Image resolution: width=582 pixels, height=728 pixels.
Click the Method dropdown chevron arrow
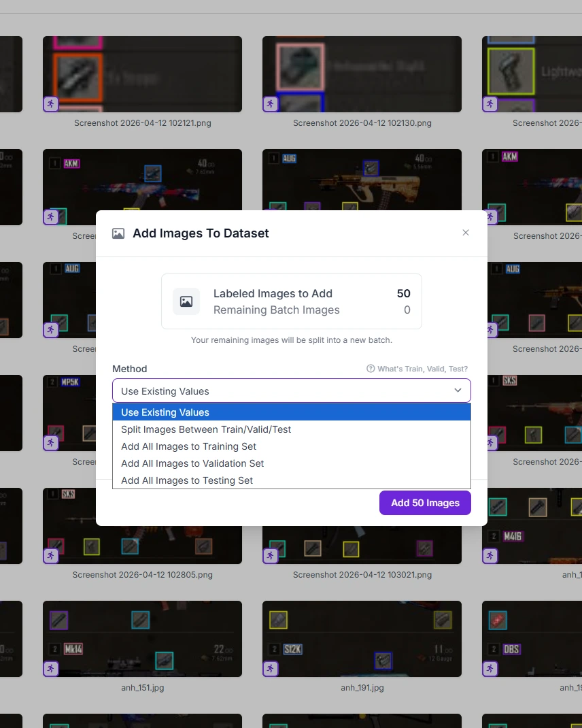458,391
